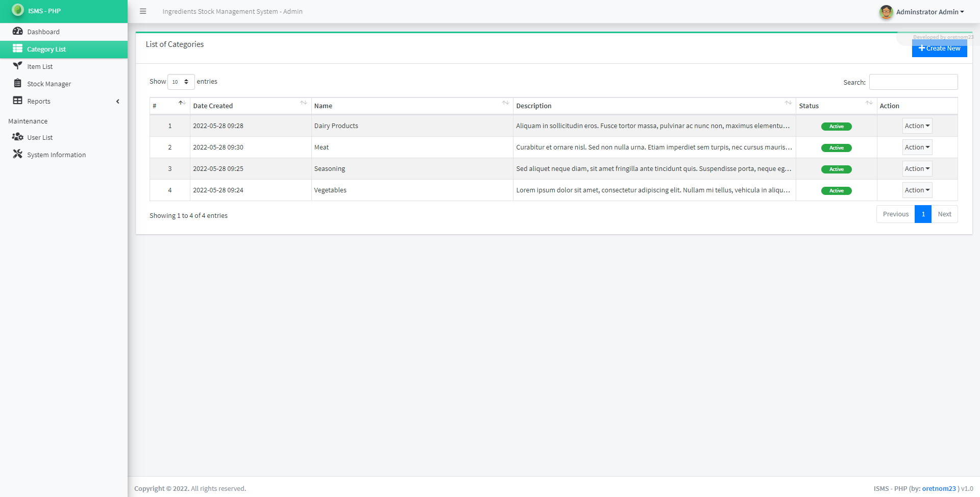Image resolution: width=980 pixels, height=497 pixels.
Task: Click the System Information tools icon
Action: [18, 154]
